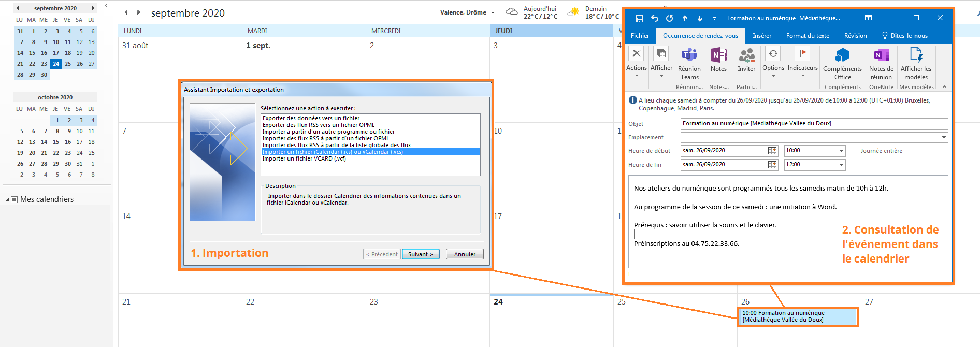Expand Actions dropdown arrow
The height and width of the screenshot is (347, 980).
[x=637, y=76]
